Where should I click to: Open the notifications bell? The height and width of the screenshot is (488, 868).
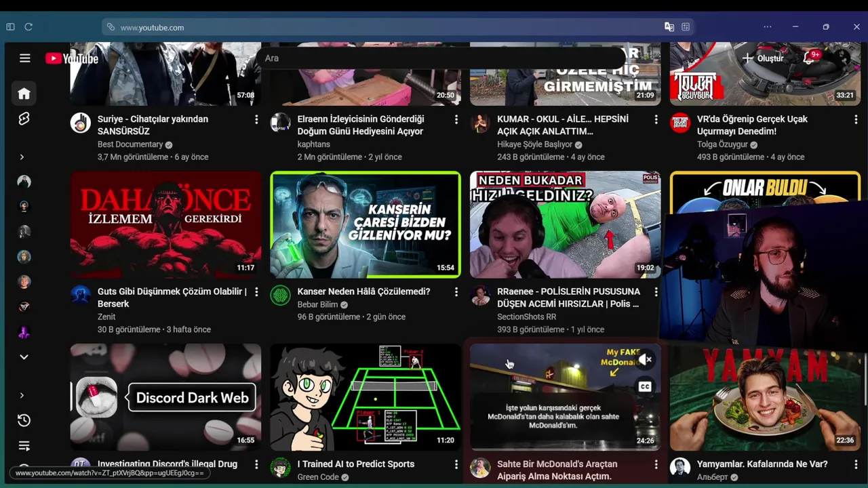[808, 58]
